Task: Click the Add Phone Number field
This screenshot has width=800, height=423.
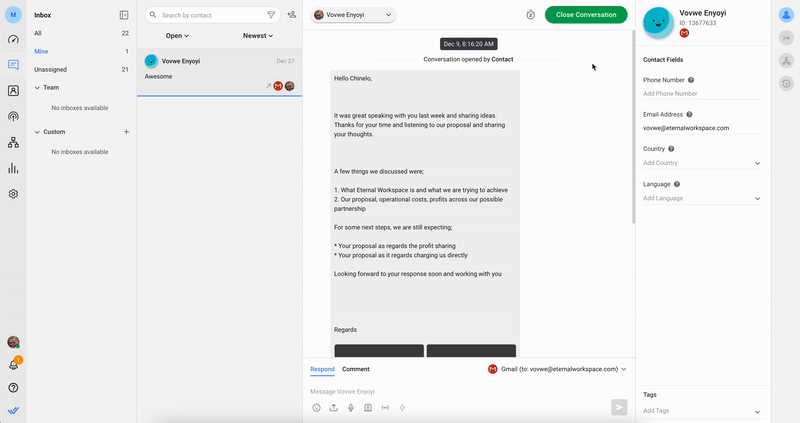Action: [700, 94]
